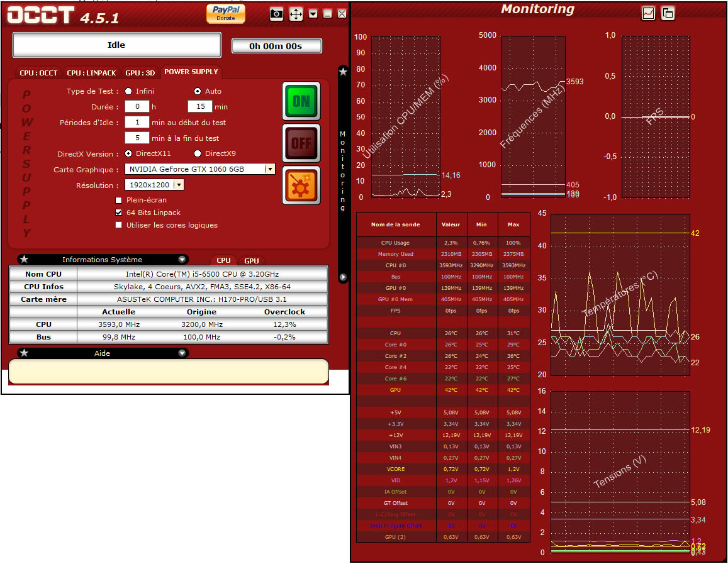
Task: Collapse the Aide section
Action: click(182, 353)
